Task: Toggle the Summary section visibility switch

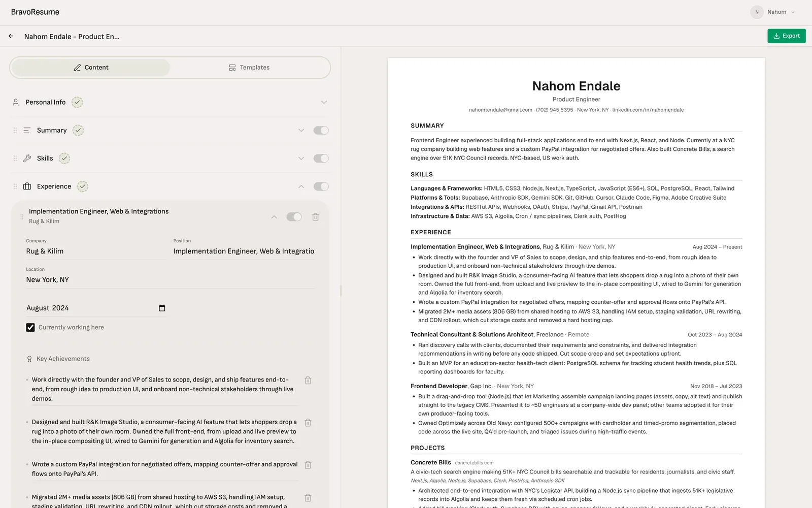Action: tap(321, 131)
